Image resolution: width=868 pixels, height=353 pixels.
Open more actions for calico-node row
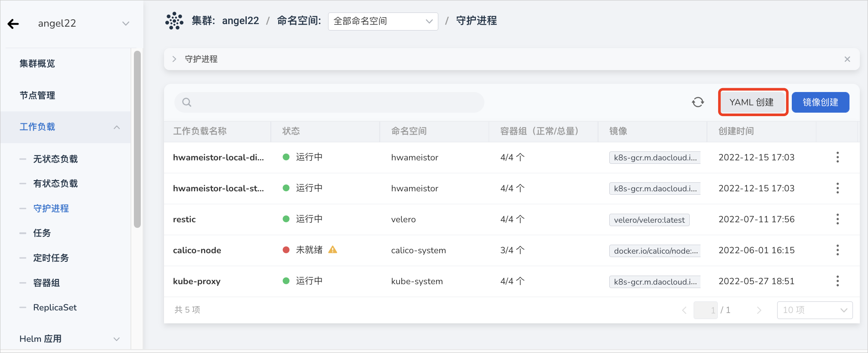click(837, 250)
